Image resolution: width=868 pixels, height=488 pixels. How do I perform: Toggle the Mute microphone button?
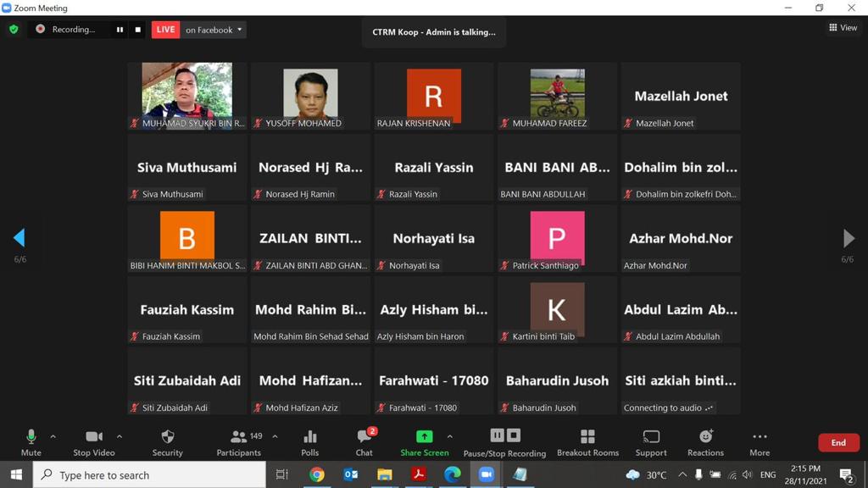click(31, 441)
